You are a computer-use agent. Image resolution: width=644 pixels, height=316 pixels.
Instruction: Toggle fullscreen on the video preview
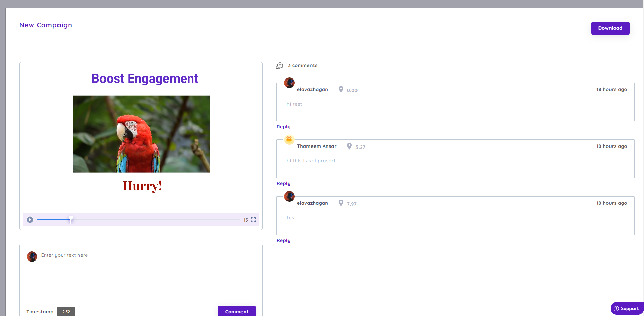pyautogui.click(x=253, y=220)
